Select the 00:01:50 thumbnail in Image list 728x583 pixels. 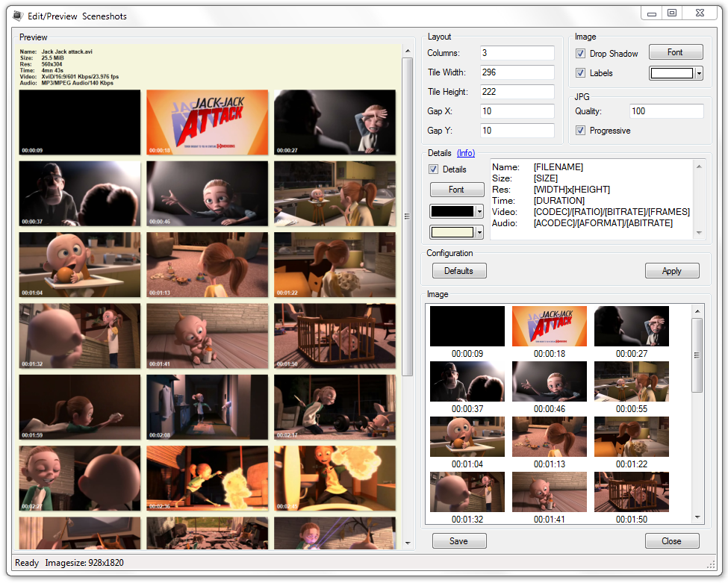pos(632,492)
